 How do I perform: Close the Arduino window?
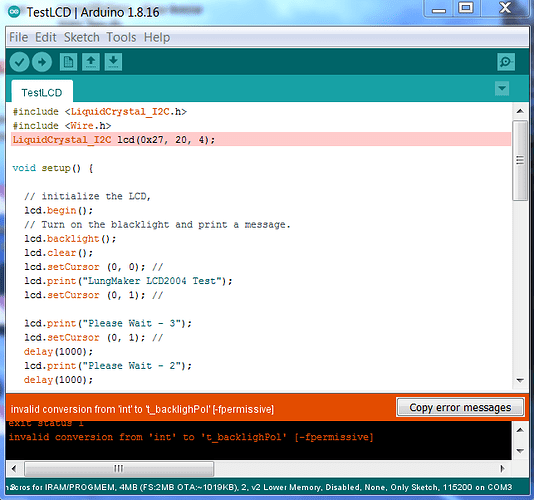click(505, 8)
